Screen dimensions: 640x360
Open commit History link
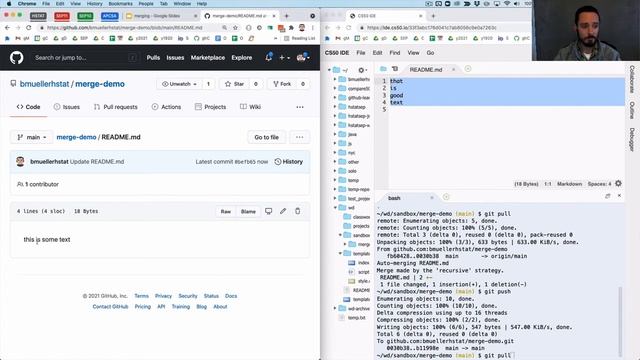[x=289, y=162]
